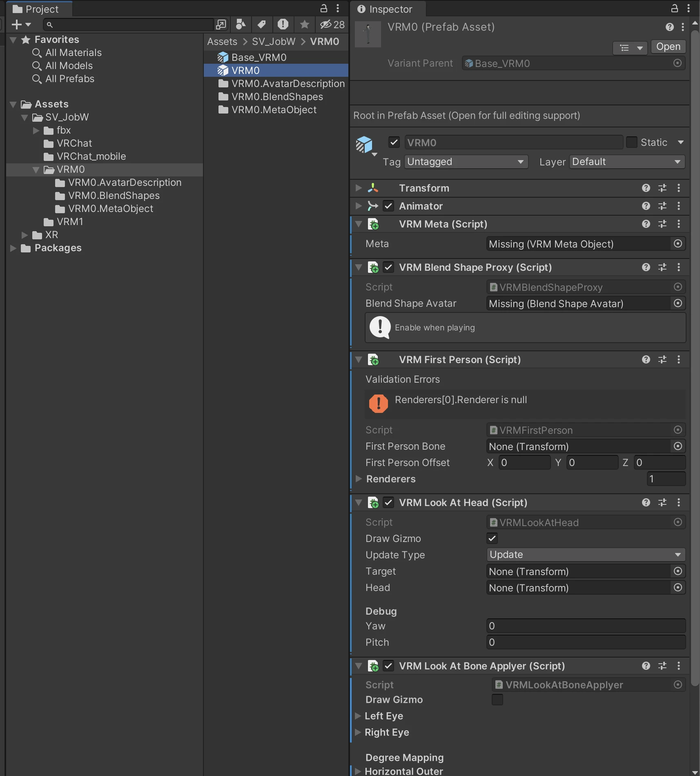This screenshot has height=776, width=700.
Task: Click the Project panel lock icon
Action: click(324, 9)
